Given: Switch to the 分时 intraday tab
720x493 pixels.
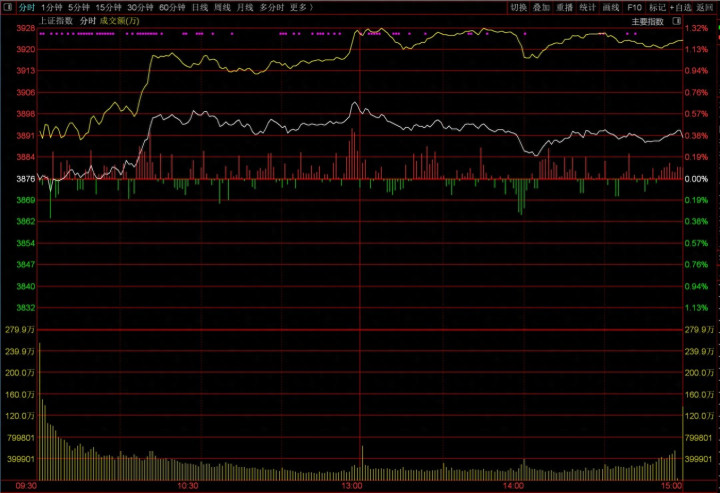Looking at the screenshot, I should coord(26,7).
